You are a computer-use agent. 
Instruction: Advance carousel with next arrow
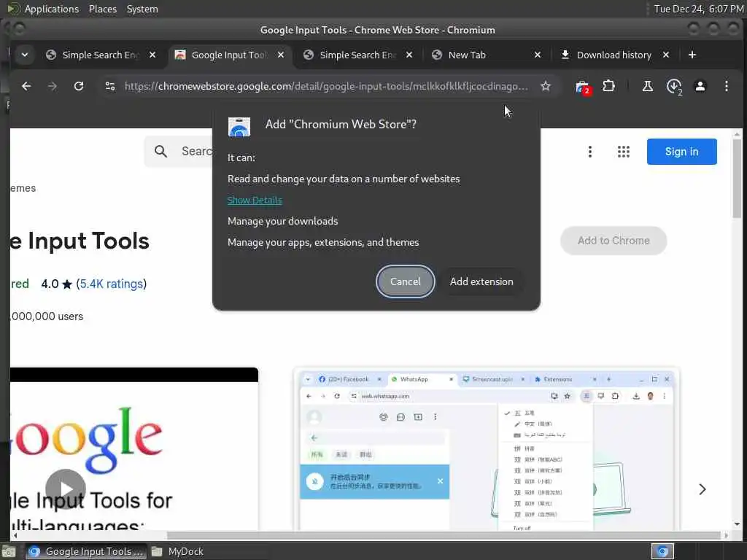pos(703,489)
